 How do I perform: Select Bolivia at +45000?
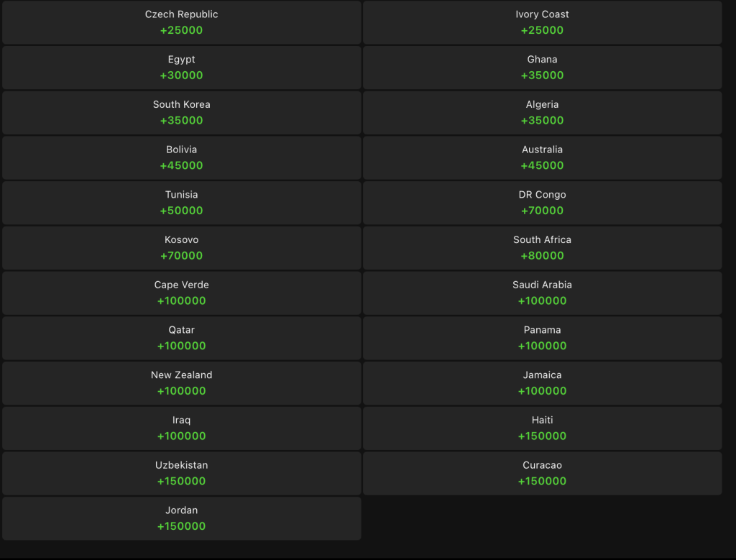pos(182,157)
